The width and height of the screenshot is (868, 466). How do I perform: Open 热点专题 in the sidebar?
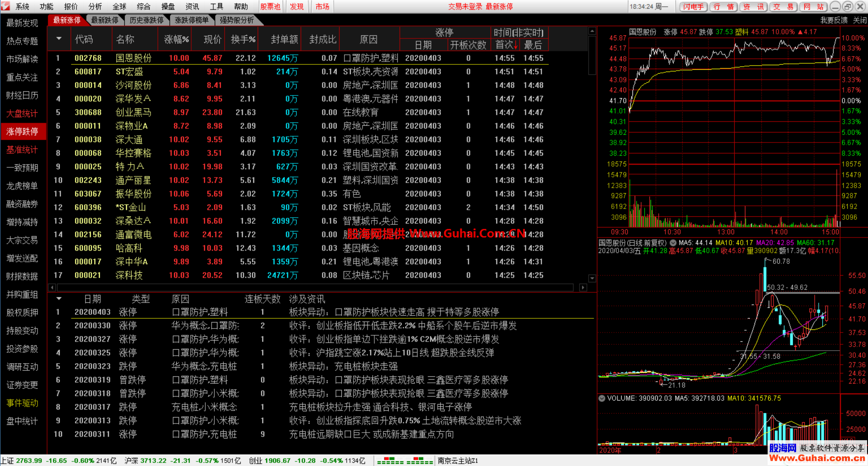point(22,41)
